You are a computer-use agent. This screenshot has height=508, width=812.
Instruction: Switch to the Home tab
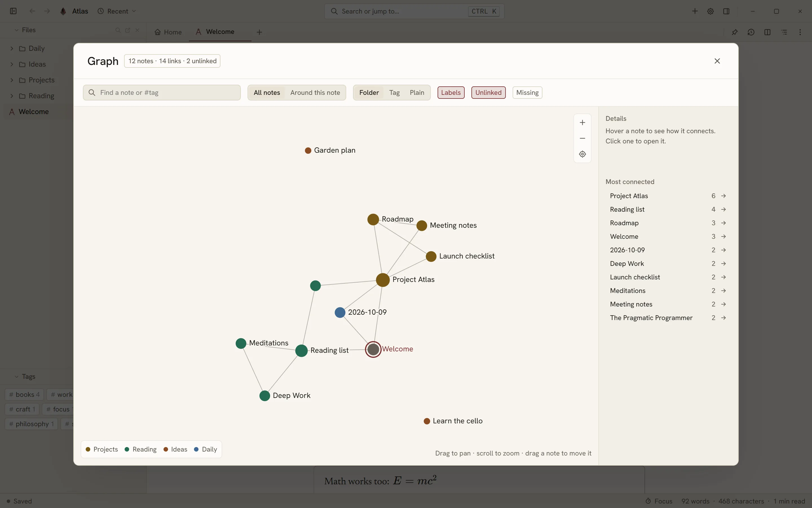coord(168,32)
